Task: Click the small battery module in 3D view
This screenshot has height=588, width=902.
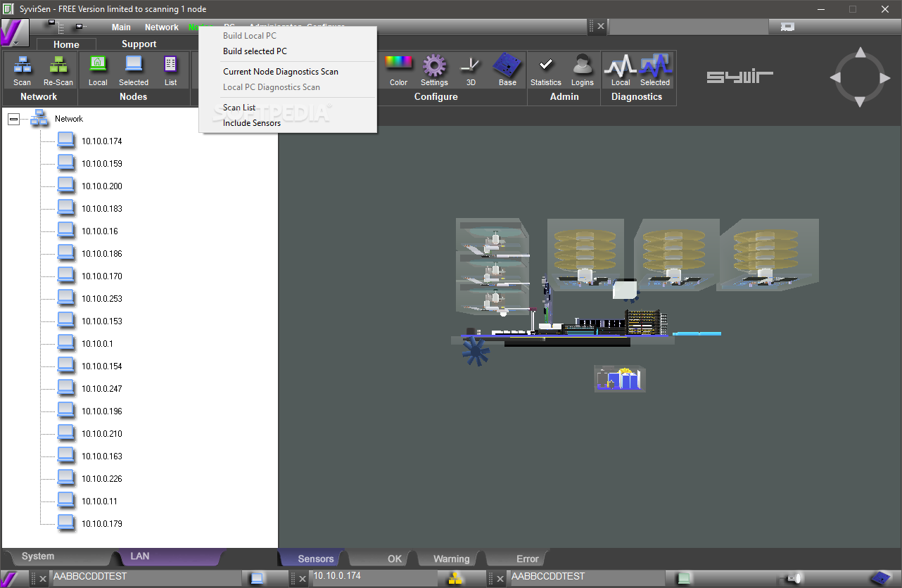Action: point(619,378)
